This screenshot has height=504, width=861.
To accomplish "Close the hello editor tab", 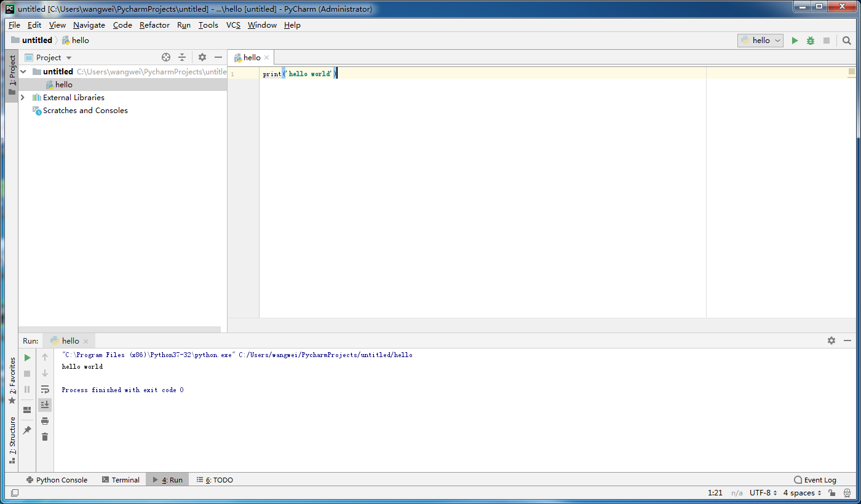I will 267,58.
